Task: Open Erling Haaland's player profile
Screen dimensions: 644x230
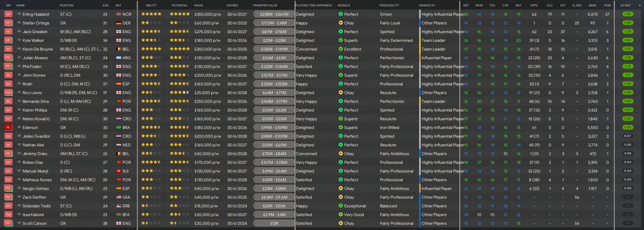Action: (37, 14)
